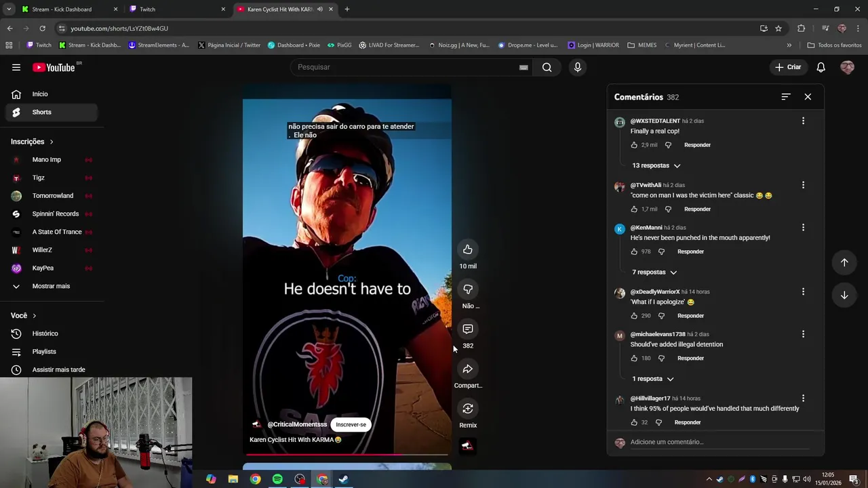Like the comment by @TVwithAli

click(634, 209)
